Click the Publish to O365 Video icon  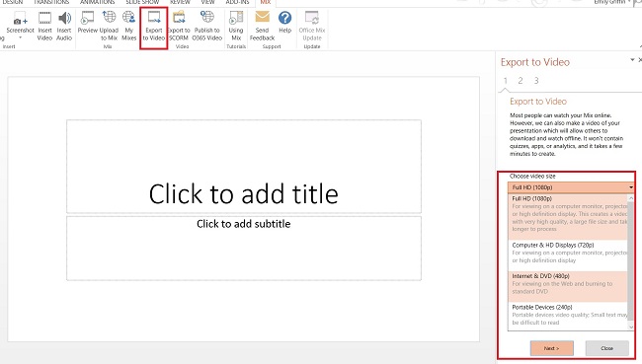click(x=206, y=18)
